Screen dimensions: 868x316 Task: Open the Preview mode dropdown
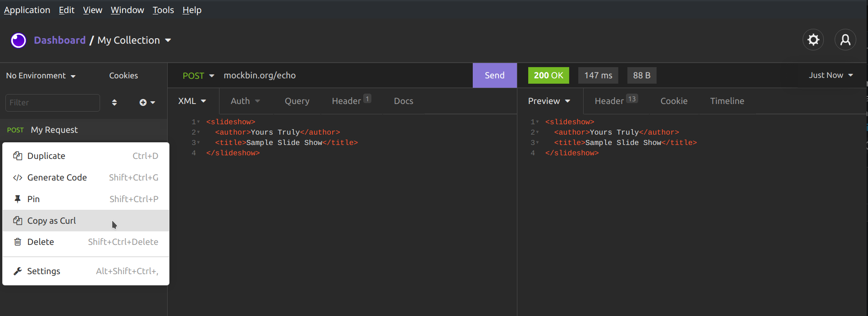[549, 101]
